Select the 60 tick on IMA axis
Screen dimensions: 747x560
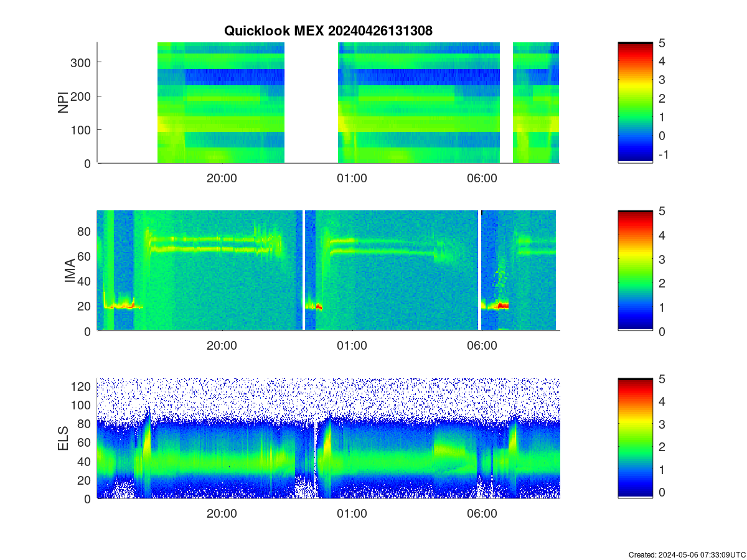tap(85, 256)
